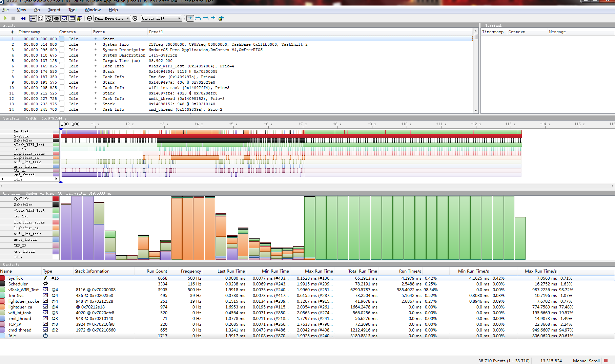Click the TCP_IP task type icon
The width and height of the screenshot is (615, 364).
pos(45,324)
